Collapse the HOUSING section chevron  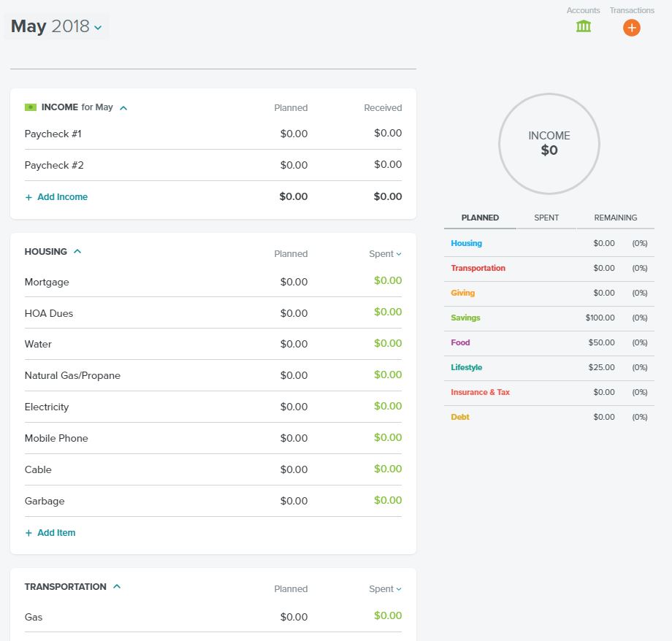pos(77,252)
